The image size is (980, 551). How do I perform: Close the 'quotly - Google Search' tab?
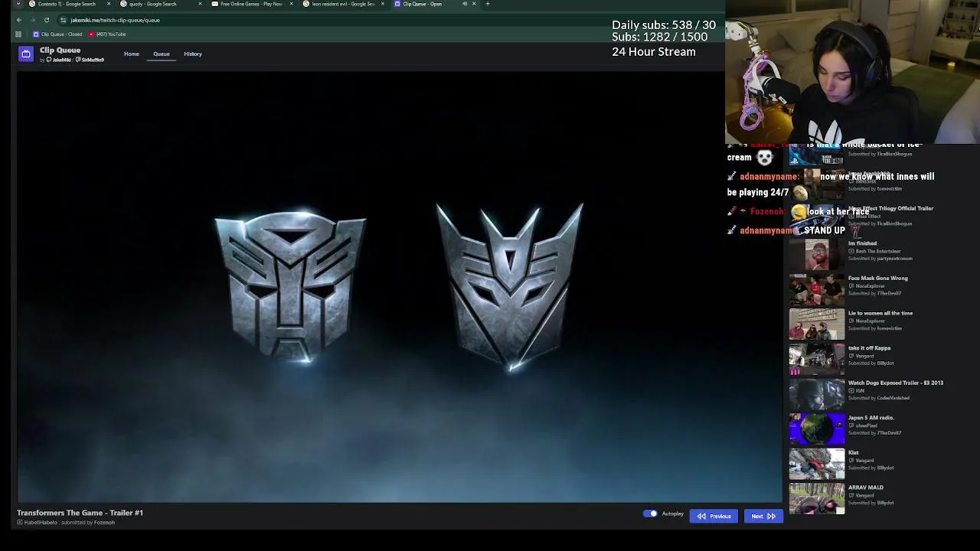tap(200, 4)
